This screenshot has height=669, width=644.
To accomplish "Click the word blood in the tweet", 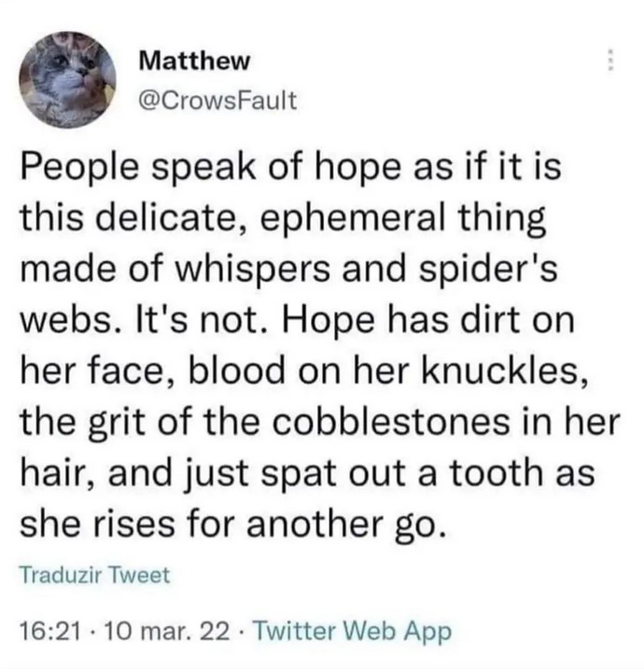I will (x=237, y=370).
